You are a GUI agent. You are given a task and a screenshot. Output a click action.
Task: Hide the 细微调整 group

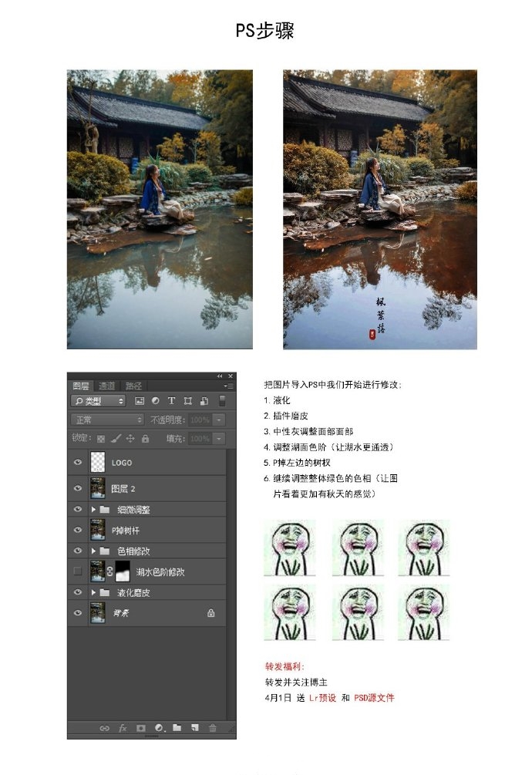78,509
